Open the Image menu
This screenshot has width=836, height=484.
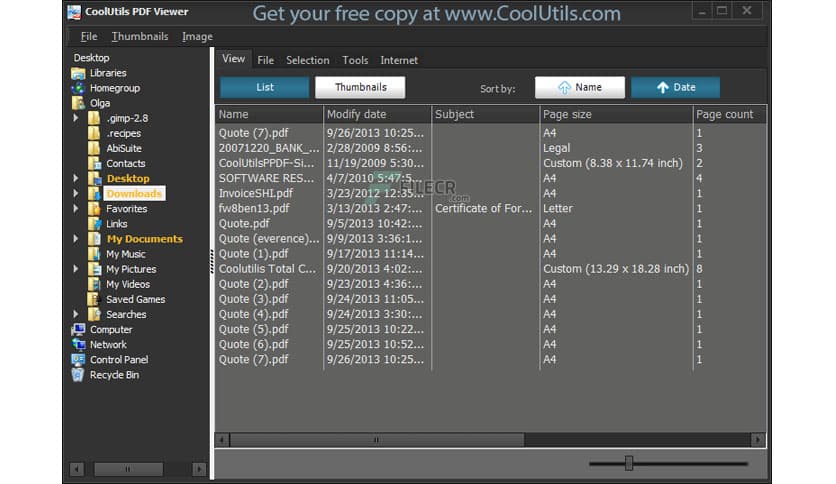pyautogui.click(x=197, y=36)
